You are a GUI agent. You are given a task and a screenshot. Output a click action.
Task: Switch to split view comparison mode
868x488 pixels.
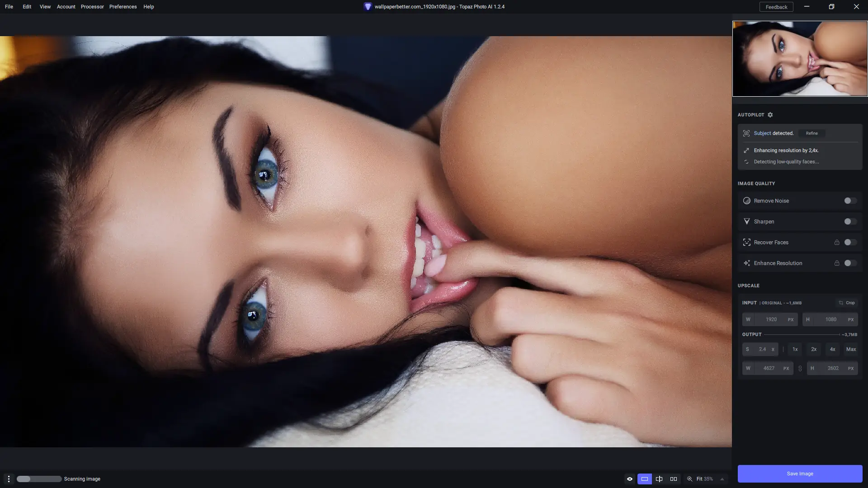pyautogui.click(x=659, y=479)
